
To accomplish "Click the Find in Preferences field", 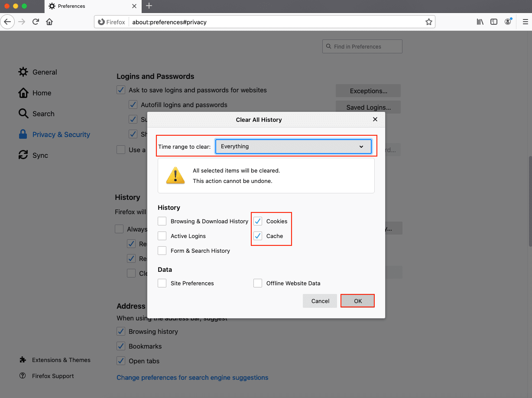I will click(362, 46).
